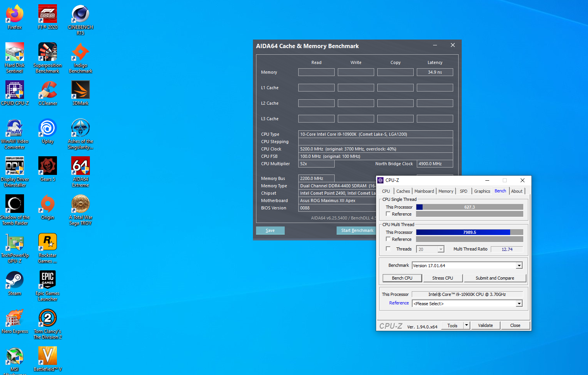
Task: Select Steam desktop icon
Action: 15,283
